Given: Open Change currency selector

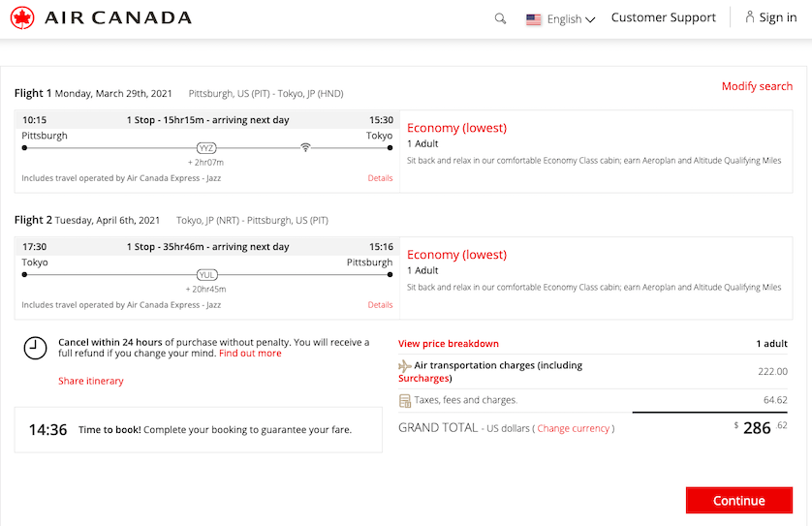Looking at the screenshot, I should pyautogui.click(x=574, y=429).
